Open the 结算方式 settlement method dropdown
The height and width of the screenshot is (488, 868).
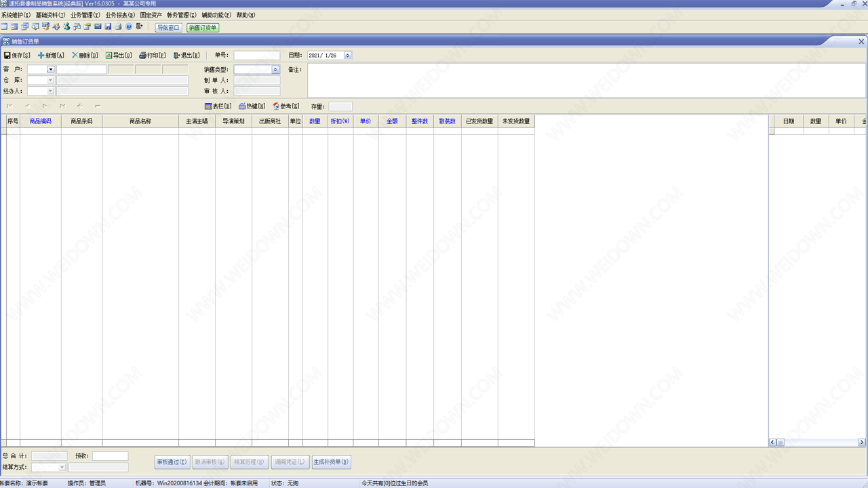pos(62,467)
